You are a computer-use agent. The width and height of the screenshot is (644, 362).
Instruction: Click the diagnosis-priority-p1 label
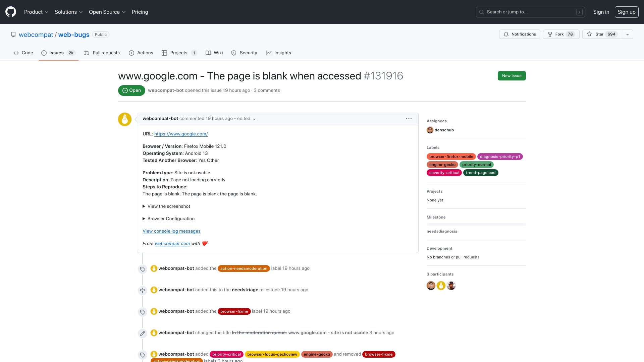click(500, 157)
